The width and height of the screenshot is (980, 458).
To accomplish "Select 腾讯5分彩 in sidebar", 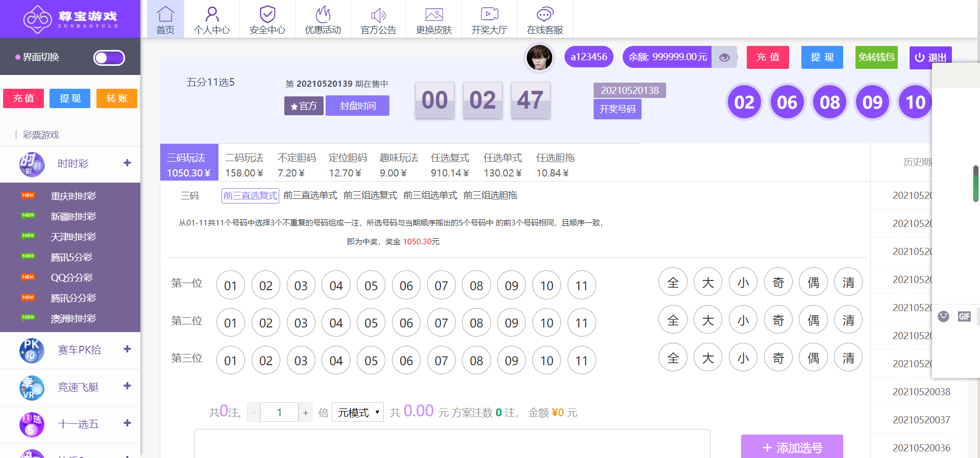I will tap(71, 257).
